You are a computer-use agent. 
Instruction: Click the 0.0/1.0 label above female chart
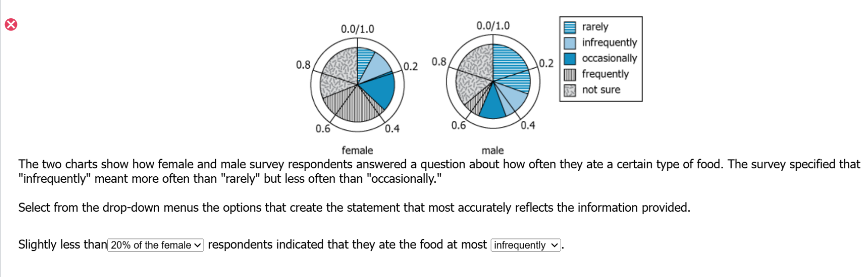click(357, 29)
